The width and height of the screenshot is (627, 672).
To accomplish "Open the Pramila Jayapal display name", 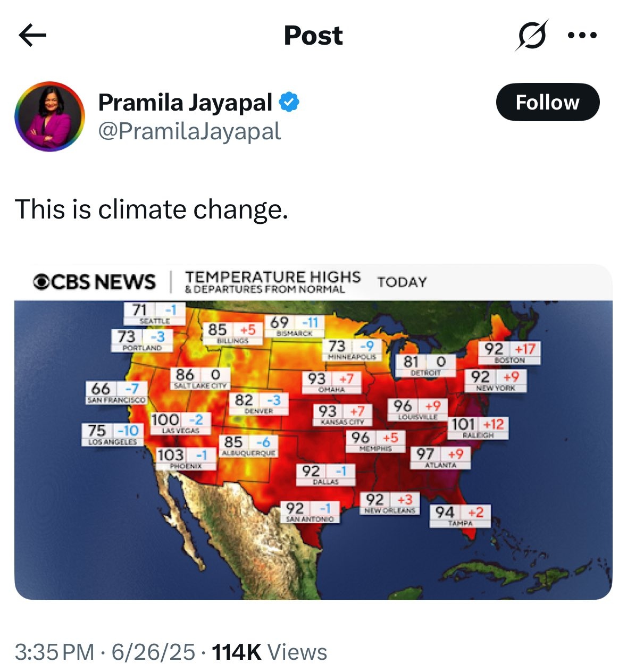I will [x=185, y=103].
